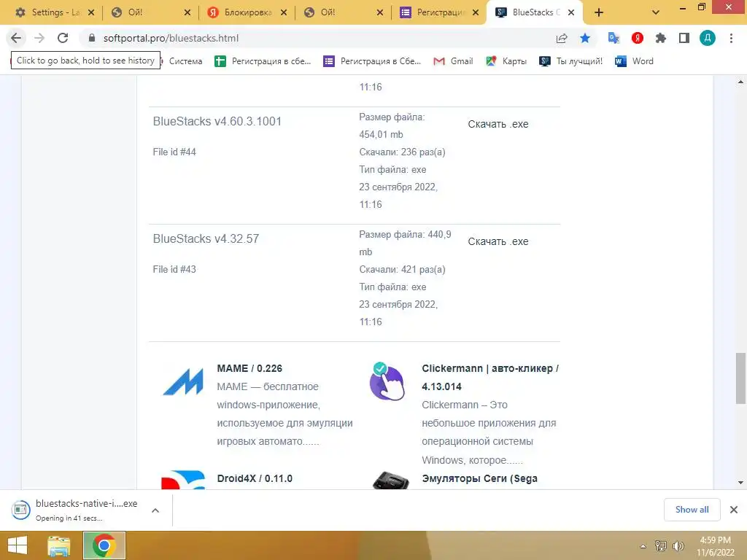Switch to the Регистрация tab
Viewport: 747px width, 560px height.
pyautogui.click(x=440, y=13)
